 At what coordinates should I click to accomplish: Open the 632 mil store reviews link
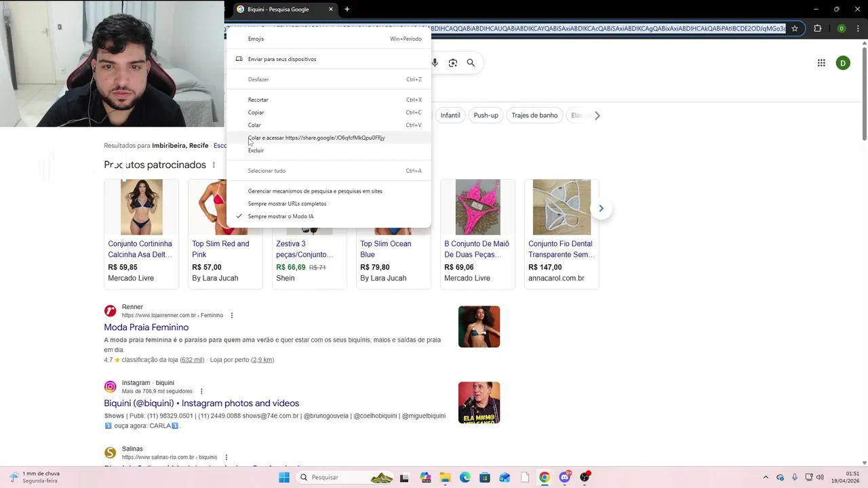pos(192,360)
